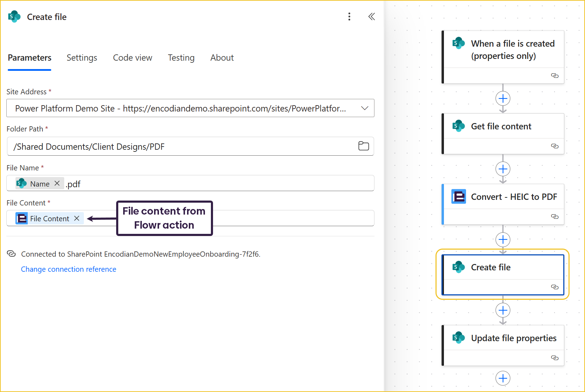585x392 pixels.
Task: Select the Convert - HEIC to PDF action
Action: 513,197
